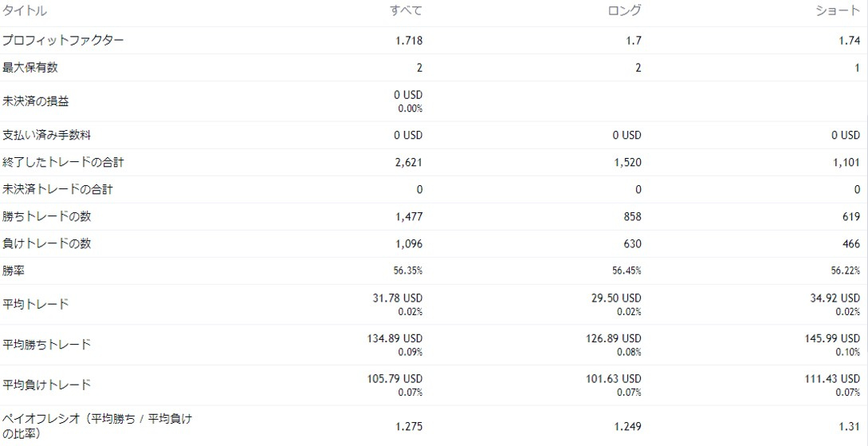Select the 858 long winning trades value
Screen dimensions: 868x446
tap(632, 217)
